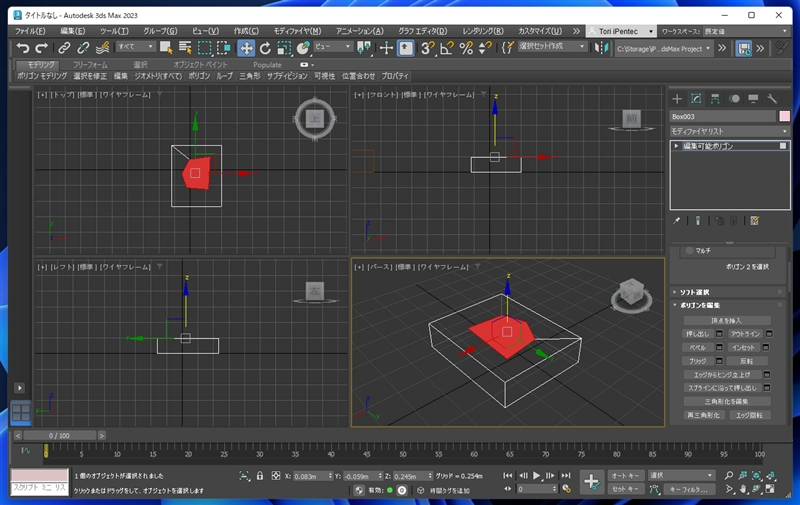800x505 pixels.
Task: Open Extrude settings box beside 押し出し
Action: [x=719, y=334]
